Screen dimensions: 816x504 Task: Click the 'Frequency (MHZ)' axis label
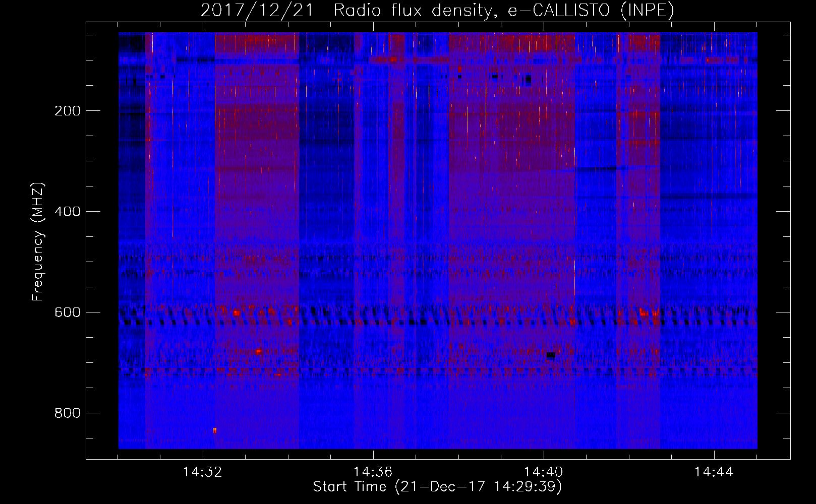(x=38, y=242)
